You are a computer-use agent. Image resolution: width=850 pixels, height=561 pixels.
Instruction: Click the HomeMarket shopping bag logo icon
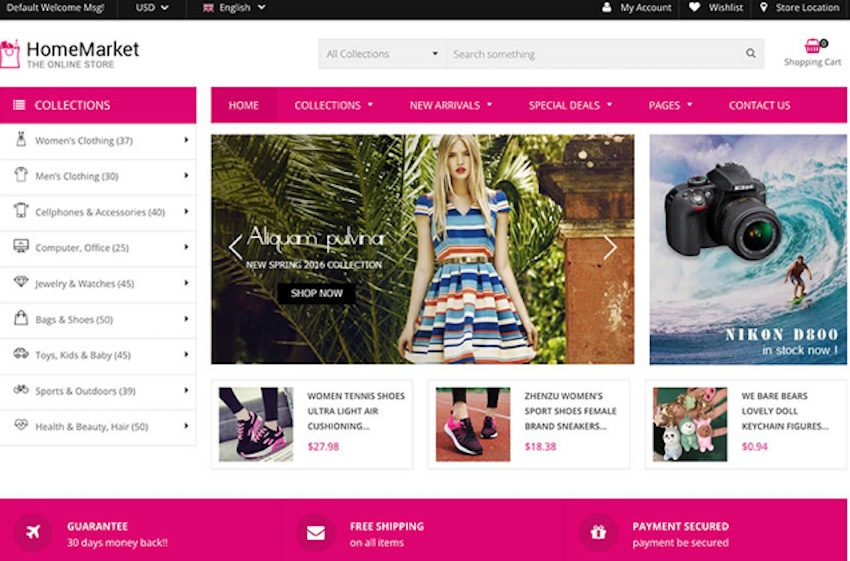coord(9,54)
